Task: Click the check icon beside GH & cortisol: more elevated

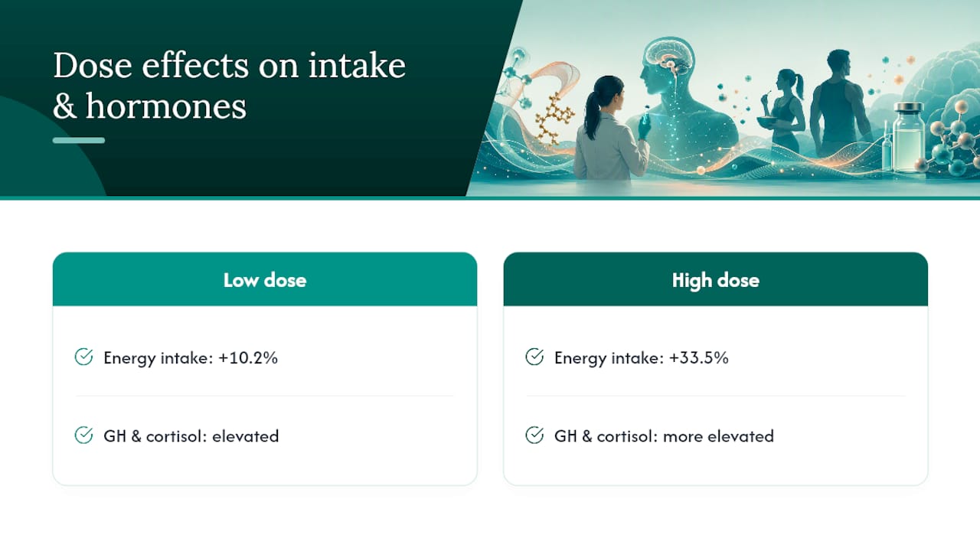Action: coord(534,435)
